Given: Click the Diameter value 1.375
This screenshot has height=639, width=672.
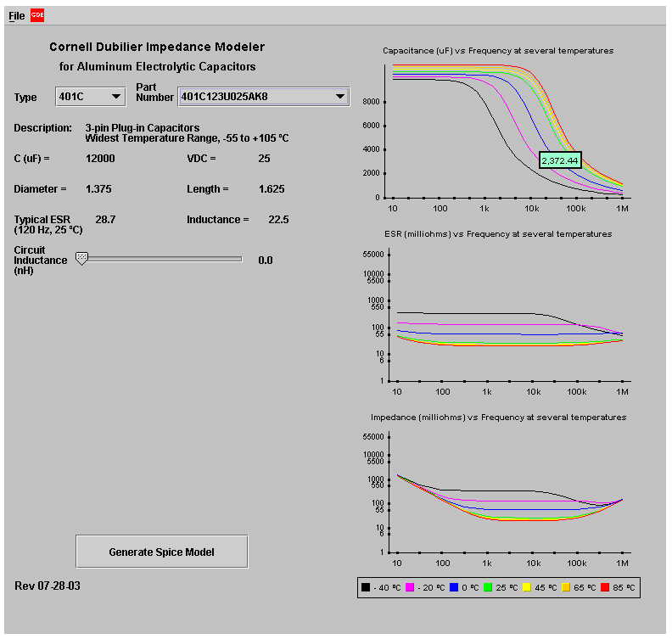Looking at the screenshot, I should click(98, 189).
